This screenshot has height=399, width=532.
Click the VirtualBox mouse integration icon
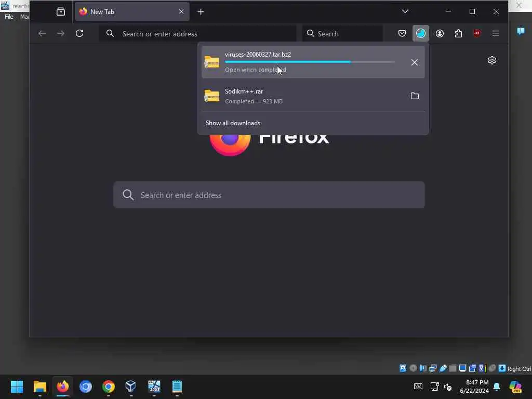(x=493, y=368)
